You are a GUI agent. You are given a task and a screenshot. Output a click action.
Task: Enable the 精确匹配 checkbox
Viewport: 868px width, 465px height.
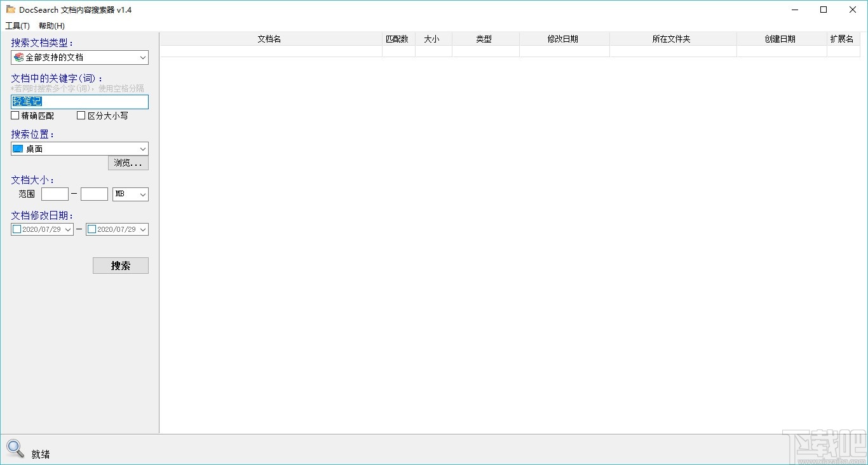pyautogui.click(x=13, y=116)
